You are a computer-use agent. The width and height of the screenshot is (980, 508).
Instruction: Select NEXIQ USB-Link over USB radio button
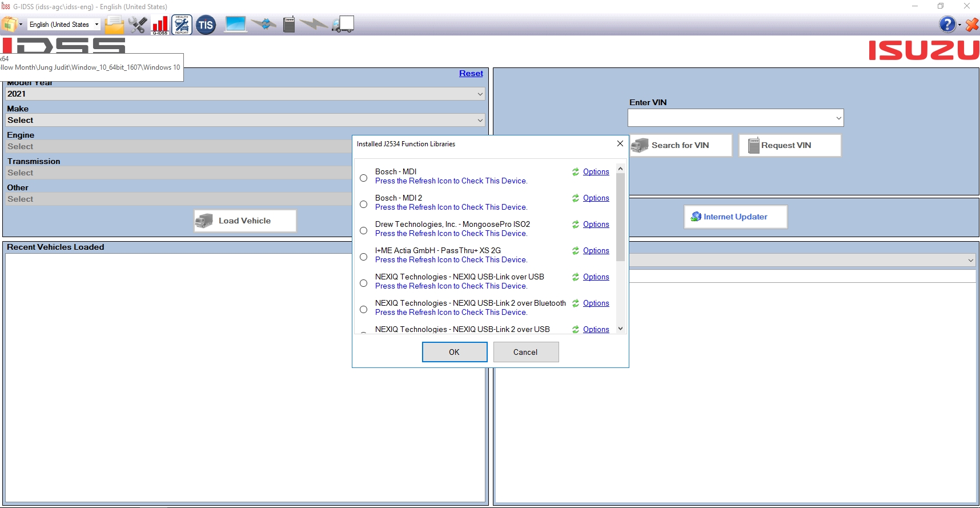click(363, 283)
